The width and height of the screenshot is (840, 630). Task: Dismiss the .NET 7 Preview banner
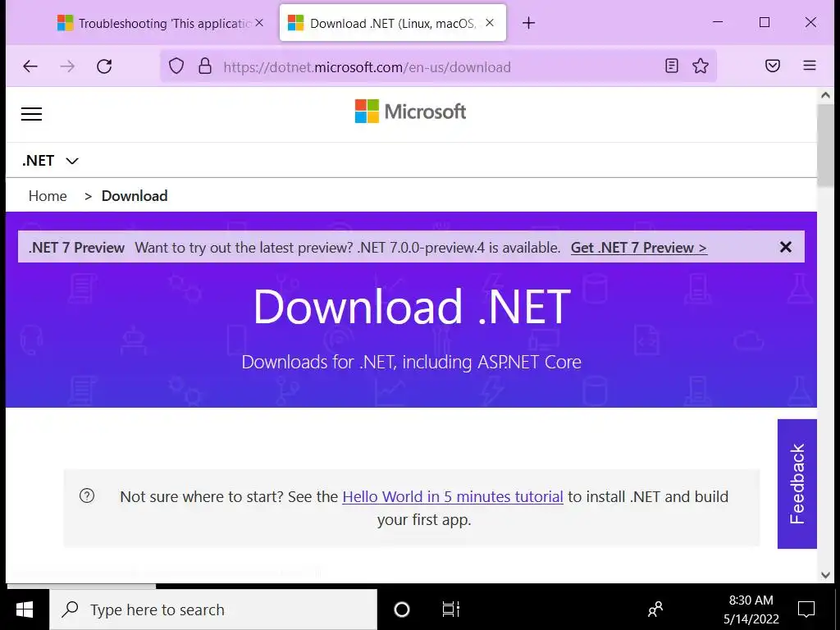[x=785, y=247]
